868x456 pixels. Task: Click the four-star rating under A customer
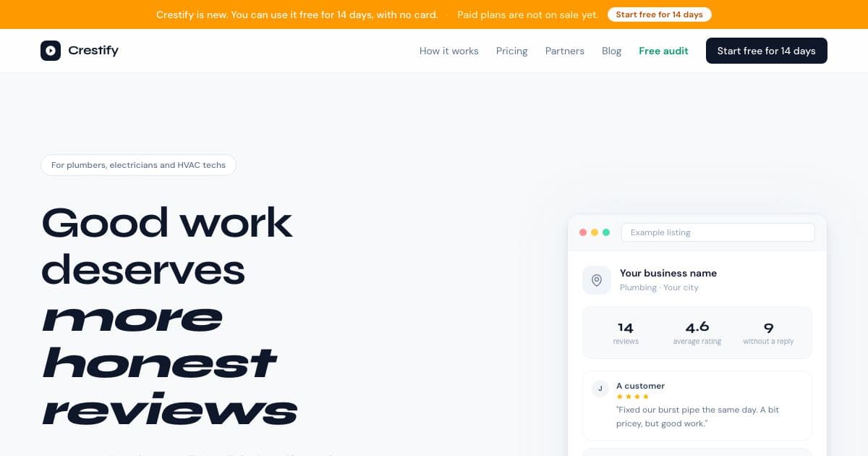point(633,397)
